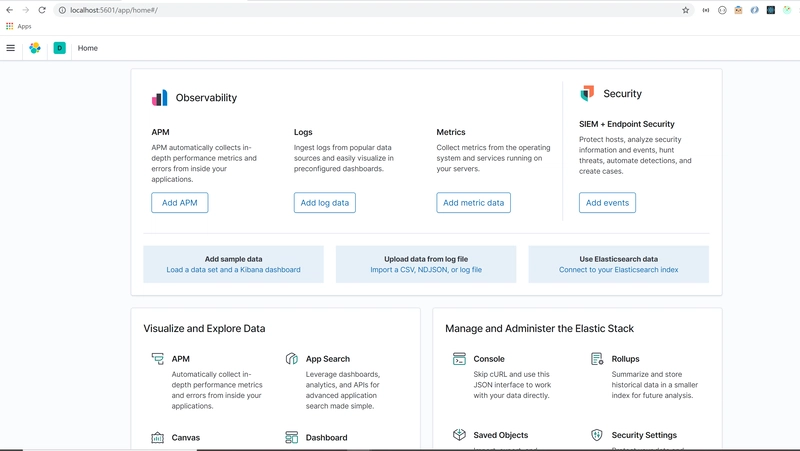Open the Use Elasticsearch data card
Image resolution: width=800 pixels, height=451 pixels.
coord(618,264)
